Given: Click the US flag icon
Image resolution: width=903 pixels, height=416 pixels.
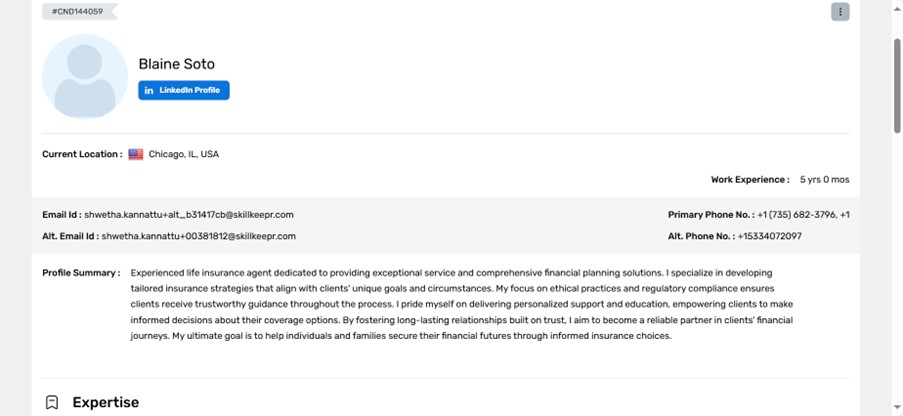Looking at the screenshot, I should [136, 155].
